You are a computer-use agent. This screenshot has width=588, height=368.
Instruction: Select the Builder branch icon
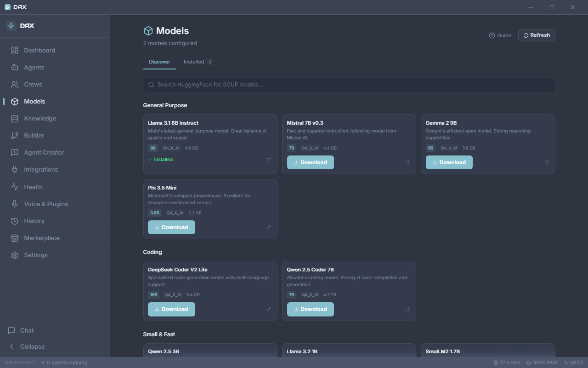[x=15, y=135]
